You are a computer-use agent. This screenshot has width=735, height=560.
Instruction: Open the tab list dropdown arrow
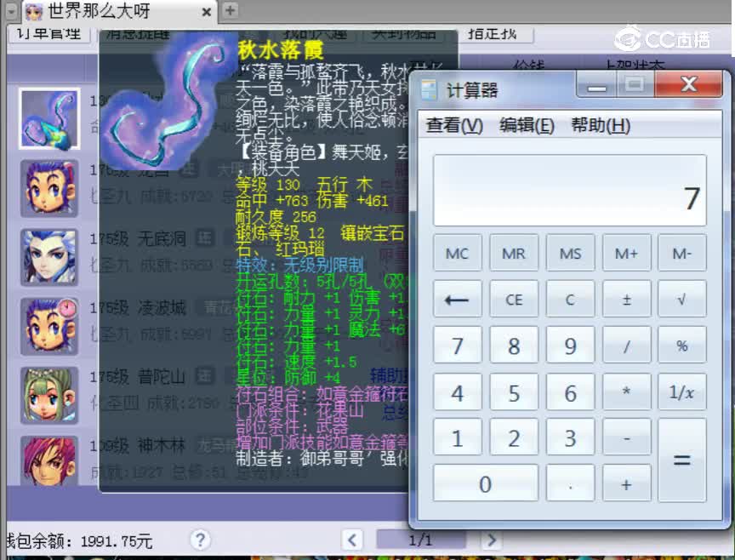[x=13, y=10]
